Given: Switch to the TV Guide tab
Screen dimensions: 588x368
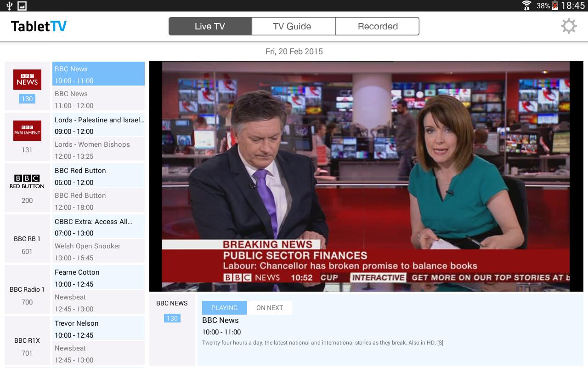Looking at the screenshot, I should [294, 26].
